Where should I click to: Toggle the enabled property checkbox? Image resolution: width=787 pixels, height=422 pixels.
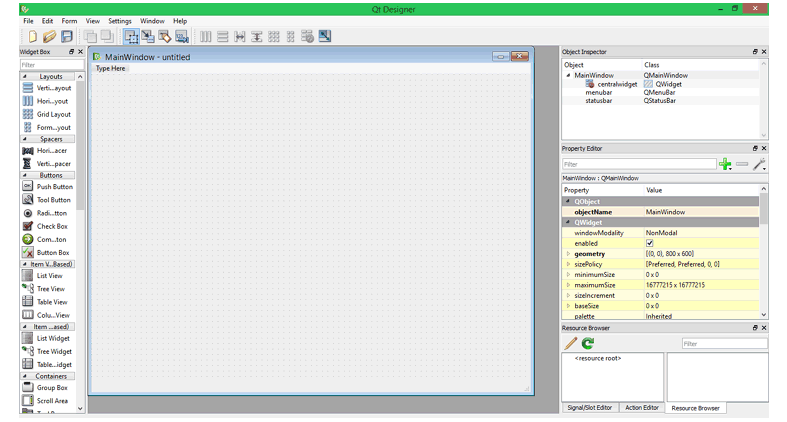649,243
